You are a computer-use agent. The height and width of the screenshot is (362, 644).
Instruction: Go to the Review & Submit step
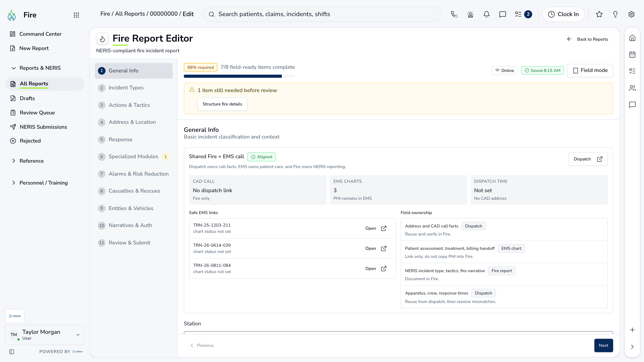(133, 243)
